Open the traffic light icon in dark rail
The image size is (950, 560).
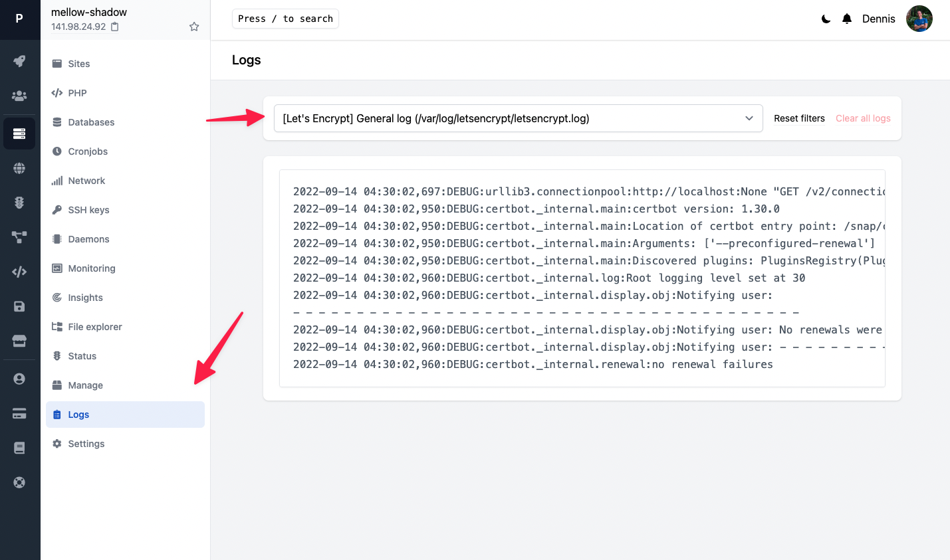[19, 203]
